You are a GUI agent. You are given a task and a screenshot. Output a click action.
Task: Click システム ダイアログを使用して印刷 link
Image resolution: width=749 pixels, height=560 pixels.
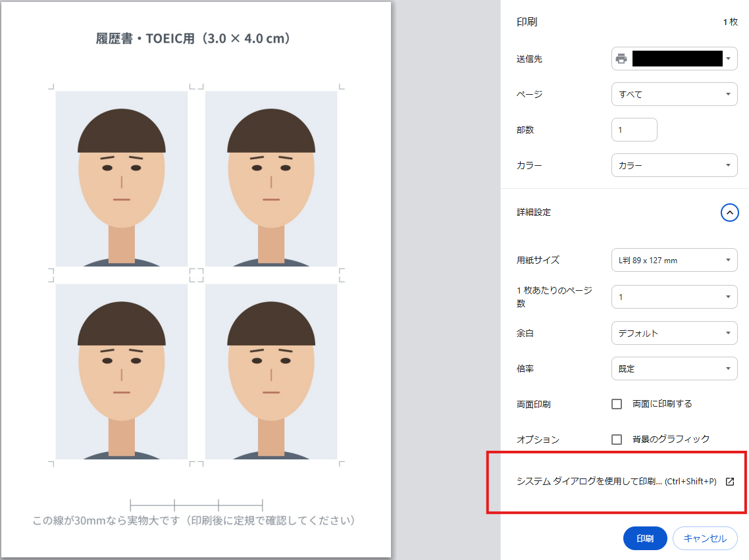pos(616,481)
